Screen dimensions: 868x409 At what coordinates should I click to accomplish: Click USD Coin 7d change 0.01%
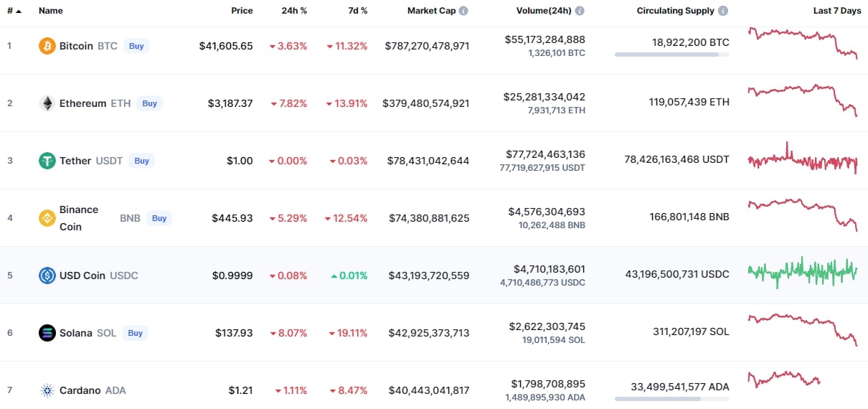click(349, 276)
